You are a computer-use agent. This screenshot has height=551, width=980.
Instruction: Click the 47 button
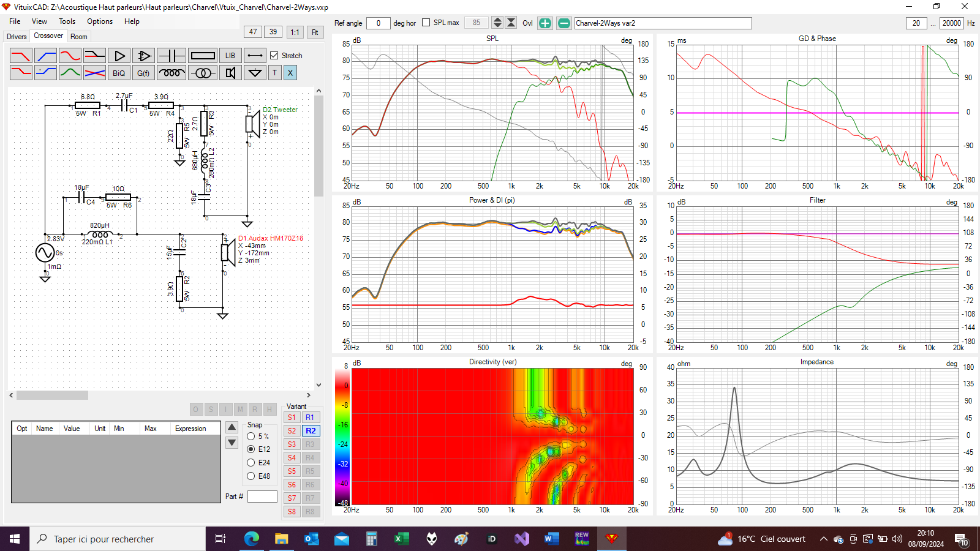pyautogui.click(x=253, y=32)
